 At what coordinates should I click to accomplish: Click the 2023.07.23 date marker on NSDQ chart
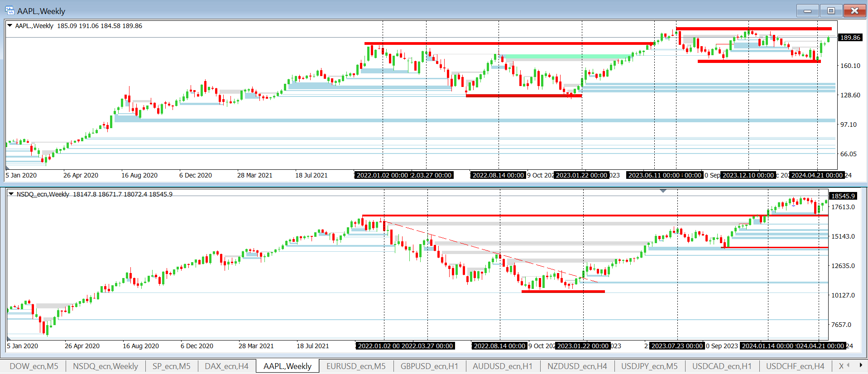[x=677, y=346]
